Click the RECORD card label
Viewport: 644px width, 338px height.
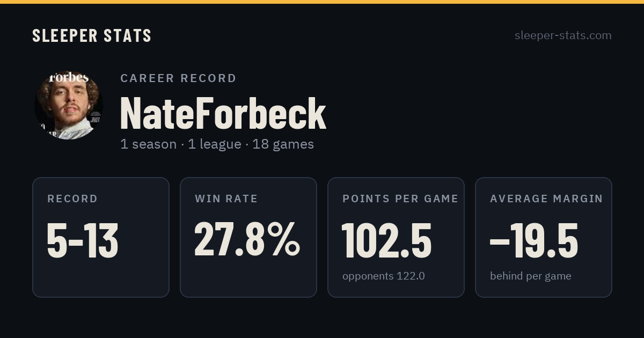(x=72, y=199)
